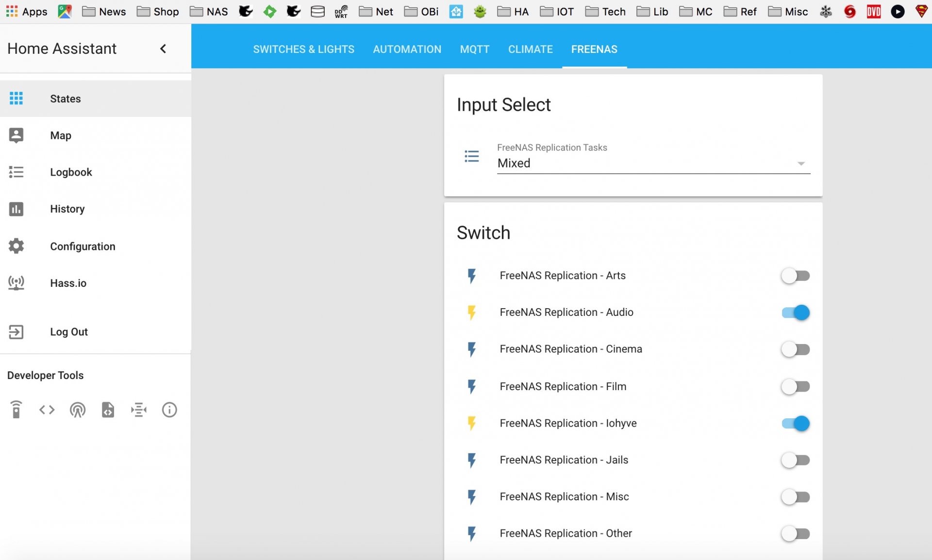Open the HA bookmark folder
The width and height of the screenshot is (932, 560).
tap(513, 11)
